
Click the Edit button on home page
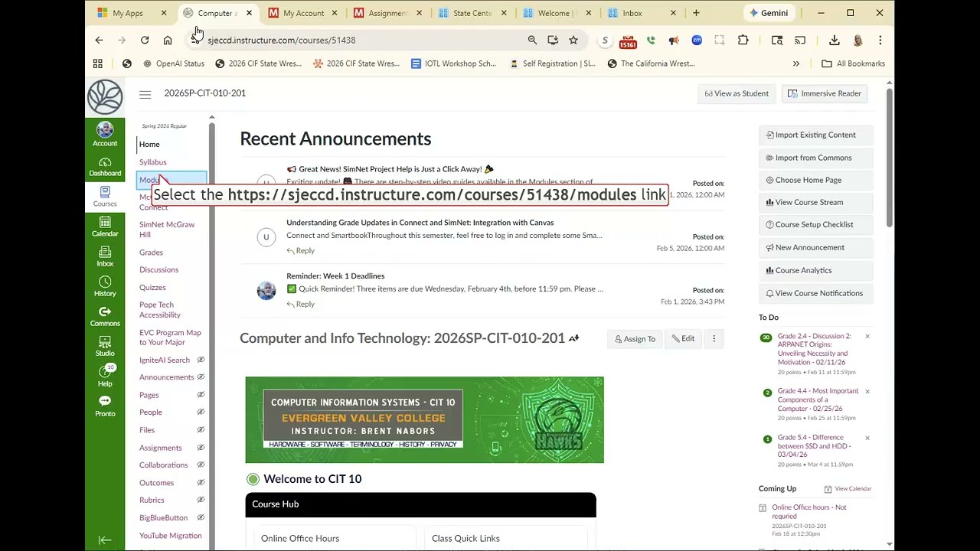click(x=684, y=339)
